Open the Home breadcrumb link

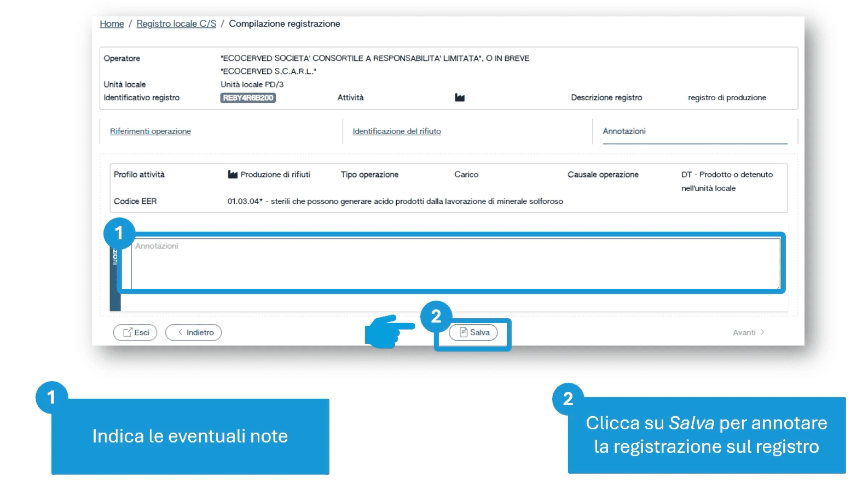click(112, 24)
